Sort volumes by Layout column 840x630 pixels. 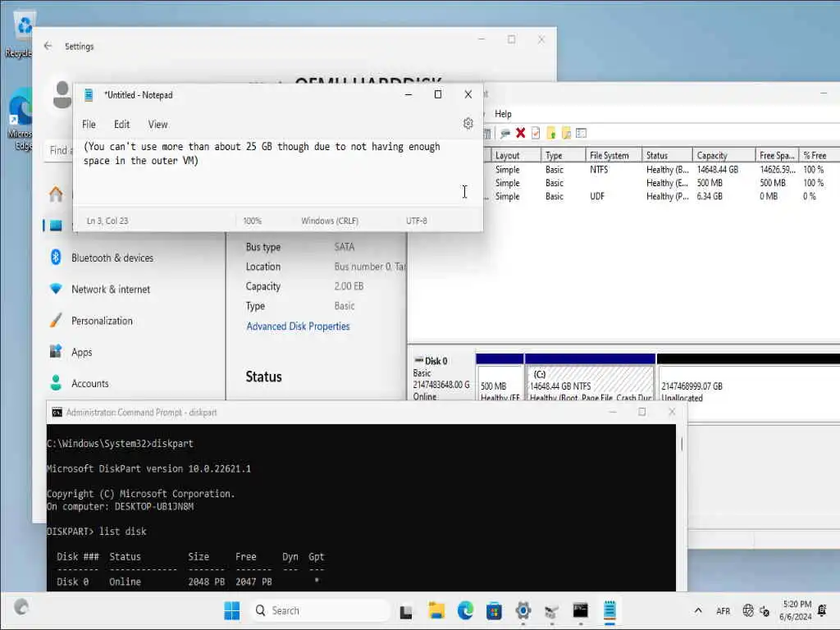515,155
